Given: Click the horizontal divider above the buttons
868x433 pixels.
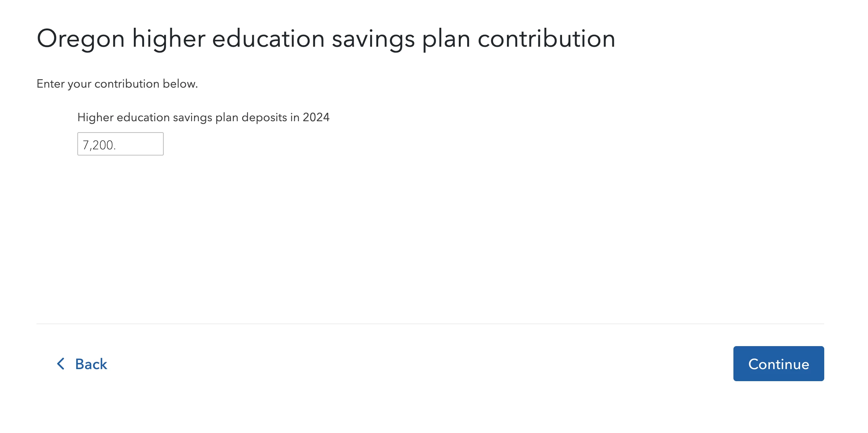Looking at the screenshot, I should pos(430,323).
